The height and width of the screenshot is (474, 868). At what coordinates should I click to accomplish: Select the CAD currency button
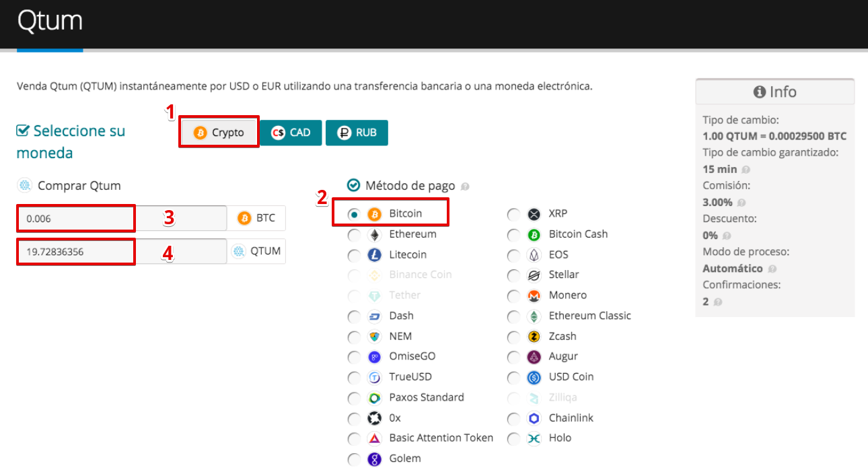[x=290, y=133]
